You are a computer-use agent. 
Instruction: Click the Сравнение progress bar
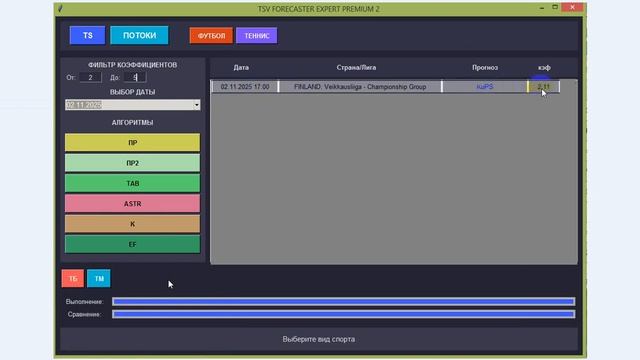point(344,314)
